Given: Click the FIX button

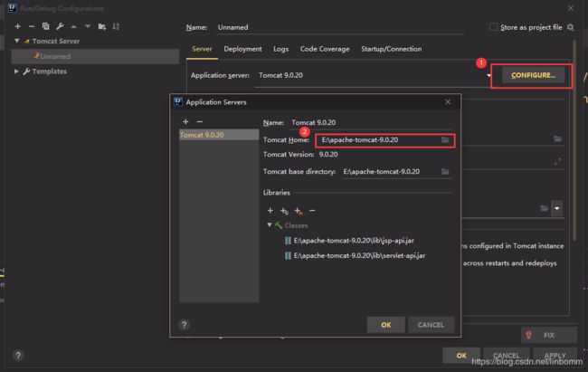Looking at the screenshot, I should (548, 335).
